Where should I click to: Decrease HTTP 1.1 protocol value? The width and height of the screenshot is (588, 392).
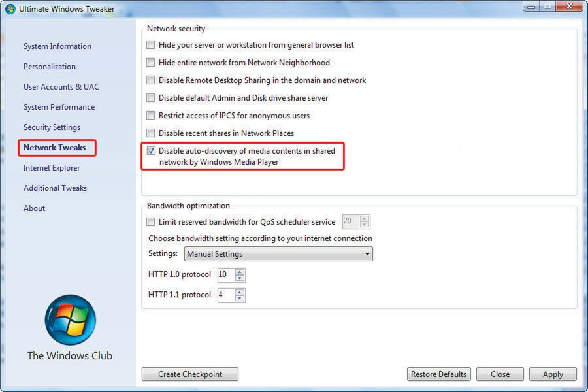point(240,298)
